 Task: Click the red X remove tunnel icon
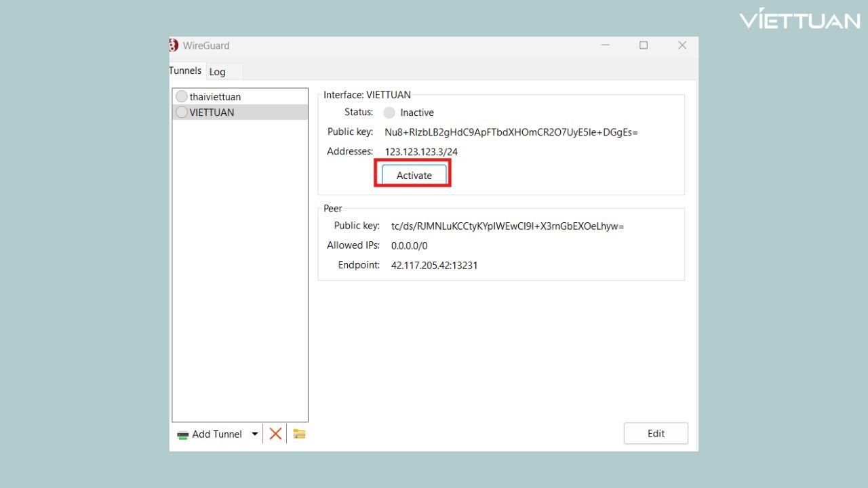[x=275, y=434]
